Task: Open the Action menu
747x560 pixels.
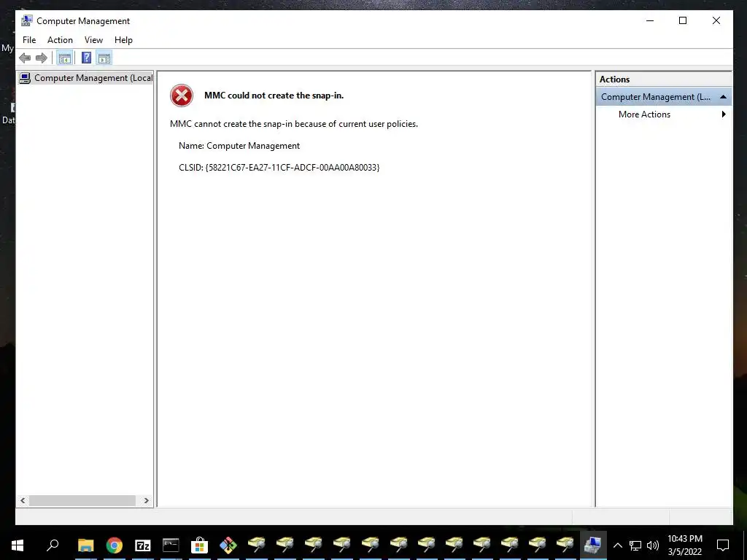Action: point(60,40)
